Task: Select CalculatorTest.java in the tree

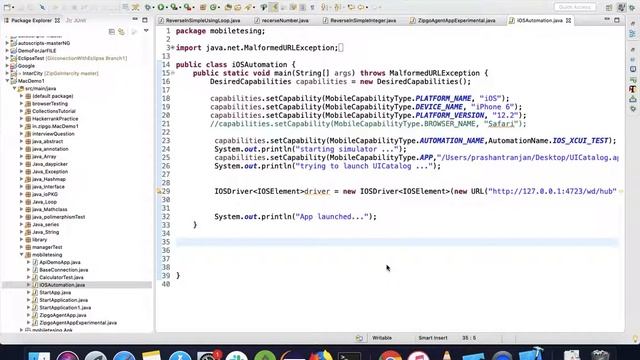Action: click(61, 278)
